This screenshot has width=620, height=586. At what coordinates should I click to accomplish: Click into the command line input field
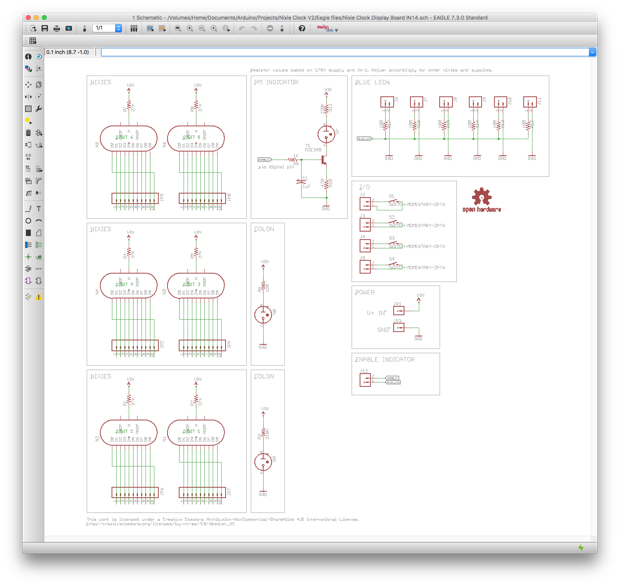click(x=345, y=52)
